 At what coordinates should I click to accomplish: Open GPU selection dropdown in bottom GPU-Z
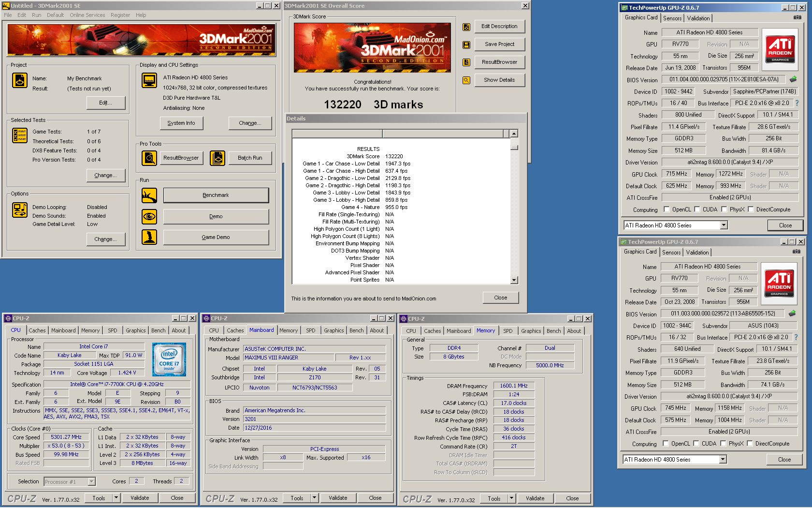coord(723,460)
